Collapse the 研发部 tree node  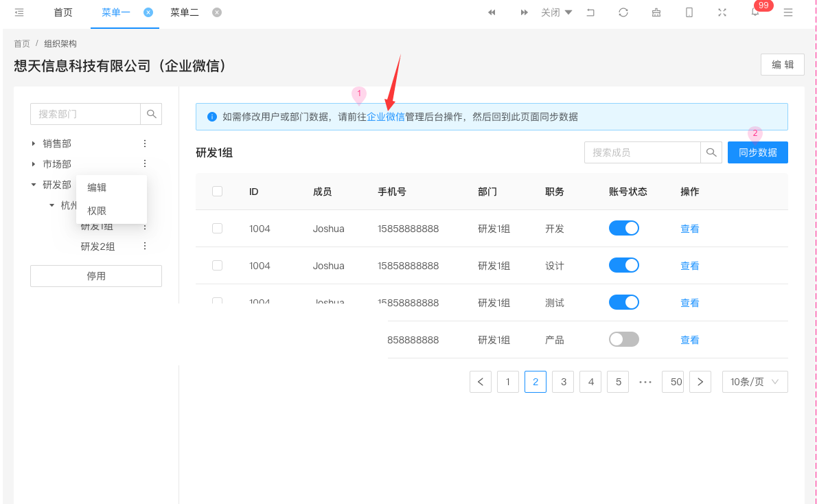click(34, 185)
